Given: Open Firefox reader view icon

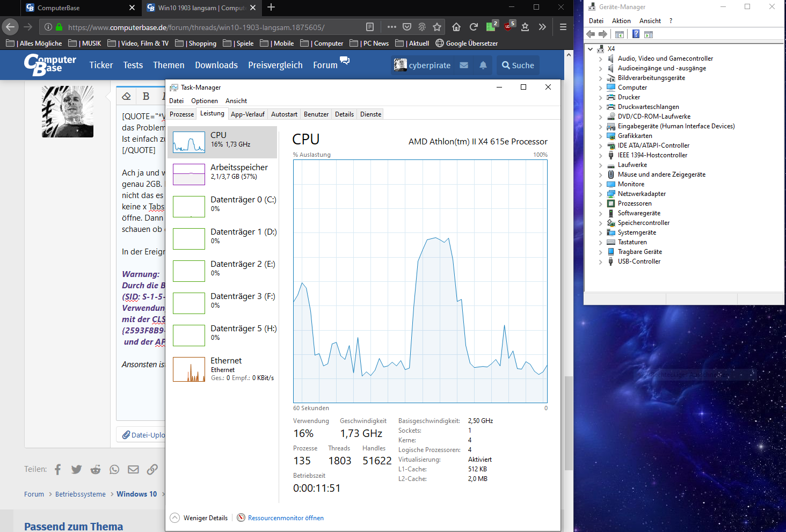Looking at the screenshot, I should (x=370, y=27).
